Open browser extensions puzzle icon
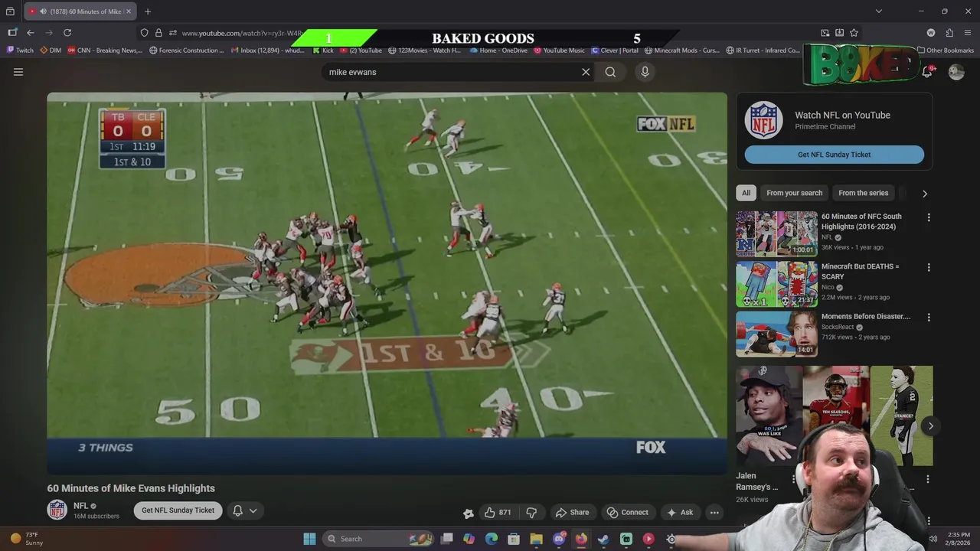980x551 pixels. [x=949, y=33]
